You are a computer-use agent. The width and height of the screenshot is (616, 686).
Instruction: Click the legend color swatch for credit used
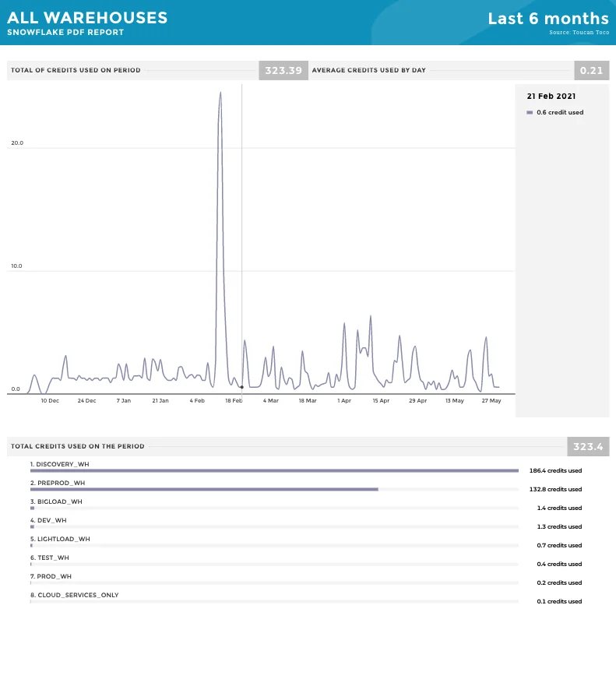tap(530, 113)
